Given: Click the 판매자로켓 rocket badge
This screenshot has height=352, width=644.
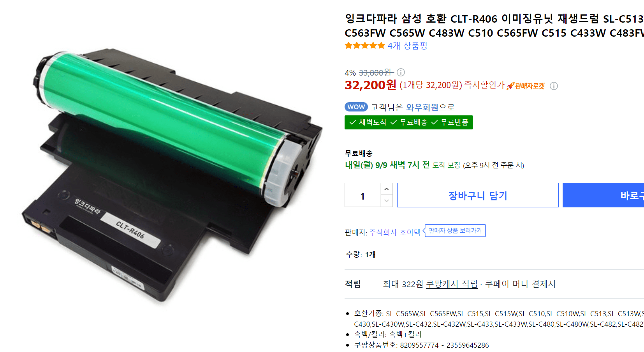Looking at the screenshot, I should click(526, 86).
